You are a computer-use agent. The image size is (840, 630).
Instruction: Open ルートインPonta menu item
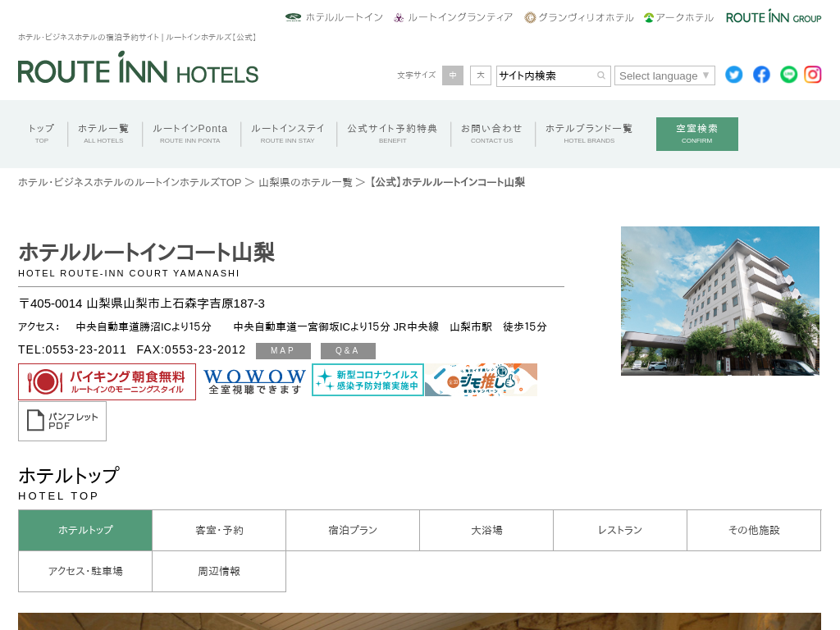(190, 134)
